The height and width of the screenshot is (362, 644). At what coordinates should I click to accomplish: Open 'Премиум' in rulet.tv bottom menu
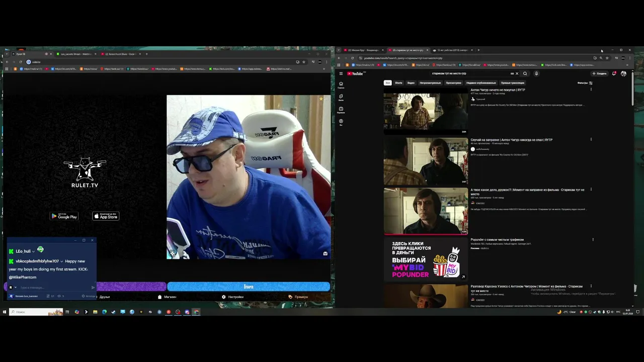[298, 297]
